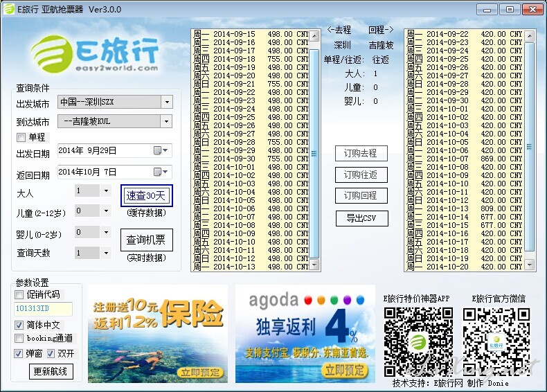Select outbound row 2014-09-21 755.00
This screenshot has height=392, width=547.
[x=251, y=84]
